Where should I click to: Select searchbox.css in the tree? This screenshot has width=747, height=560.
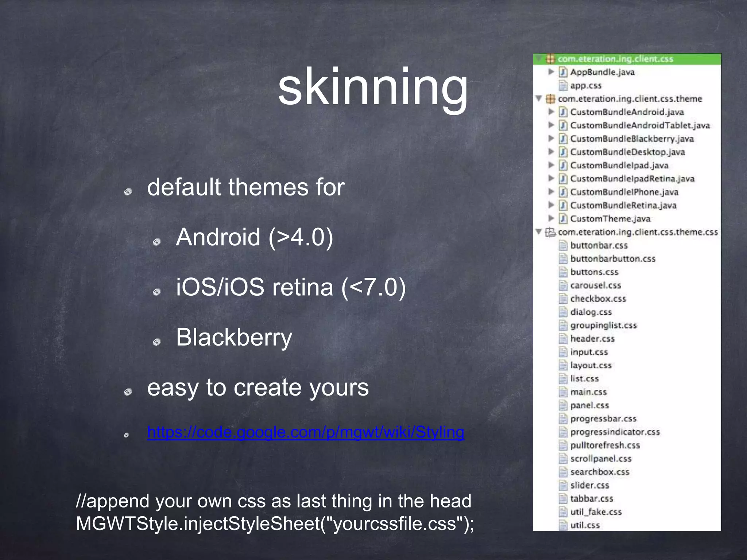(x=600, y=472)
